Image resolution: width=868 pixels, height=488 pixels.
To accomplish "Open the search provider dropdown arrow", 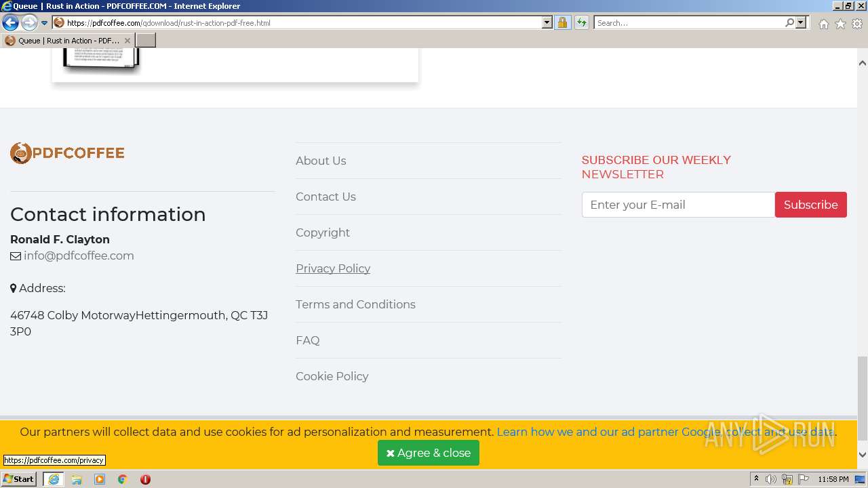I will pyautogui.click(x=801, y=22).
